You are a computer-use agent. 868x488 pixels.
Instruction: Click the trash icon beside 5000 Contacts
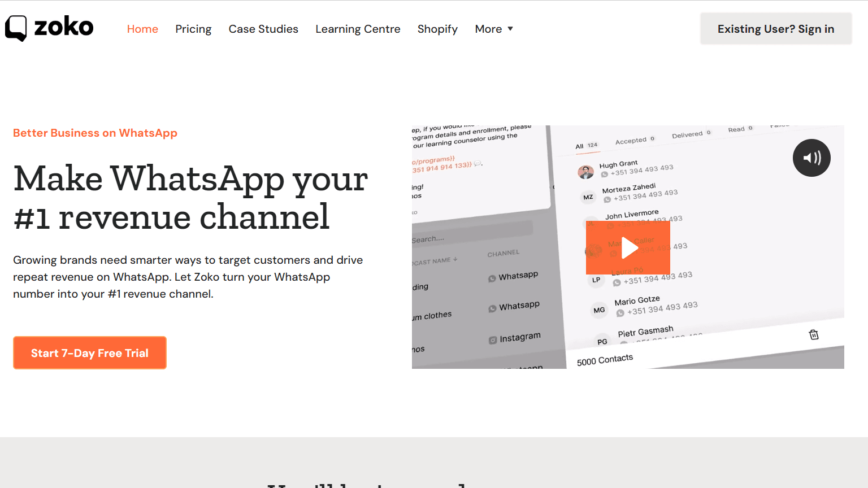point(814,334)
